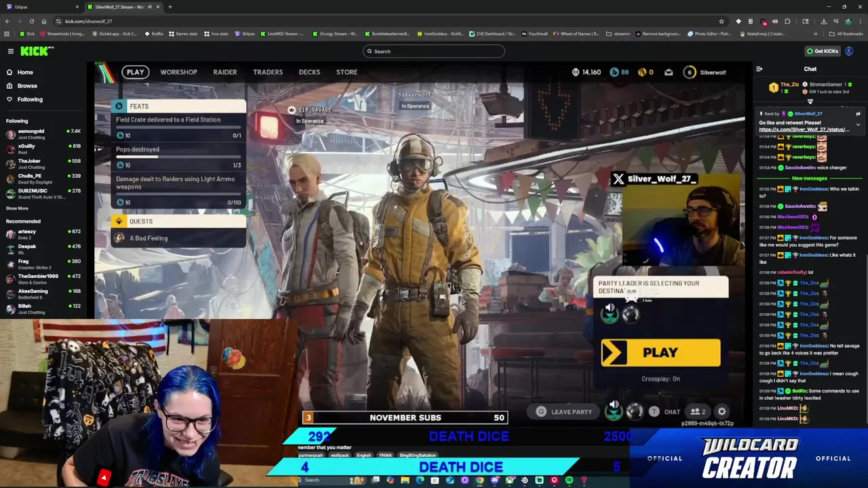Viewport: 868px width, 488px height.
Task: Open party members icon showing 2
Action: tap(698, 412)
